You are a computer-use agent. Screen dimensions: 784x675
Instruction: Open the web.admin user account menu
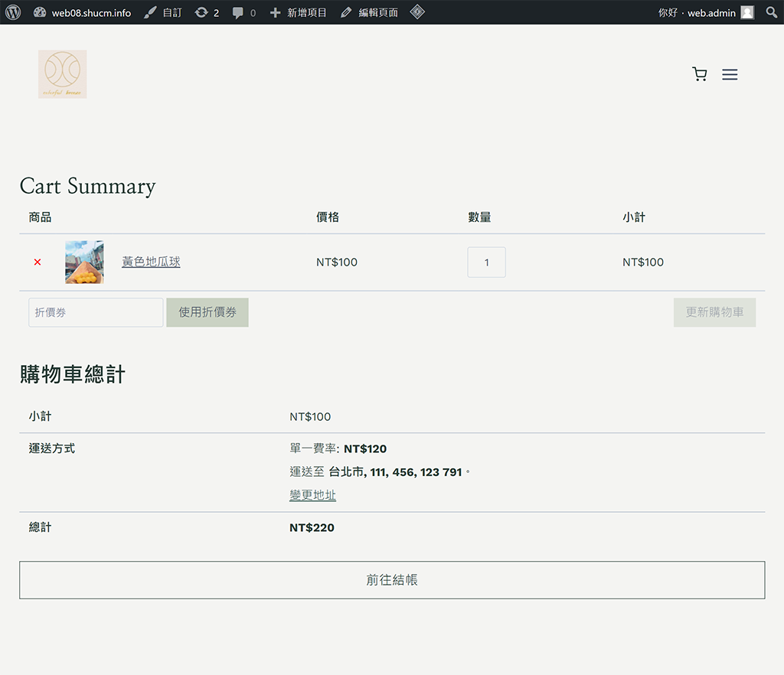[x=704, y=12]
